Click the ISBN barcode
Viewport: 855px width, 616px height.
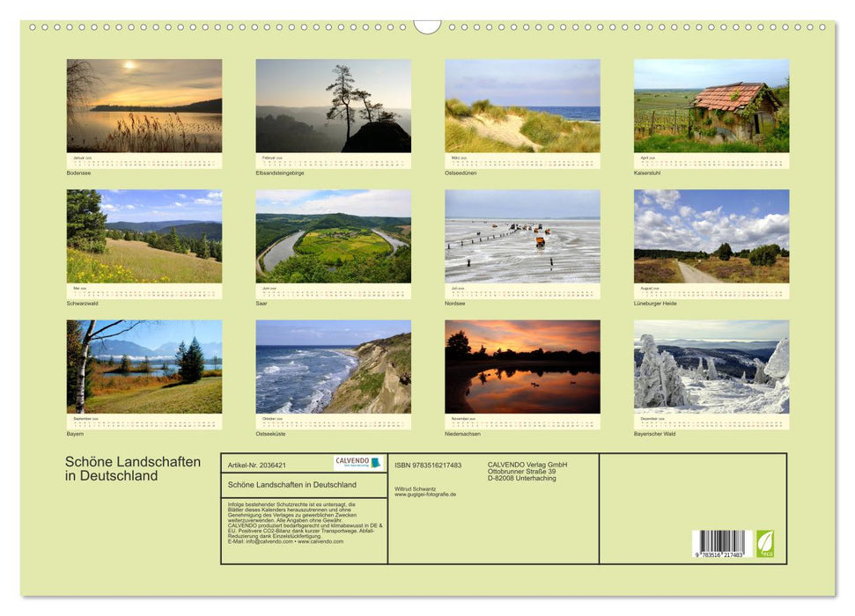(x=719, y=543)
